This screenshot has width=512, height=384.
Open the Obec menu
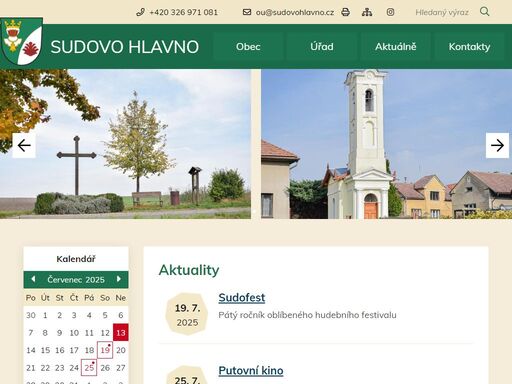[248, 47]
